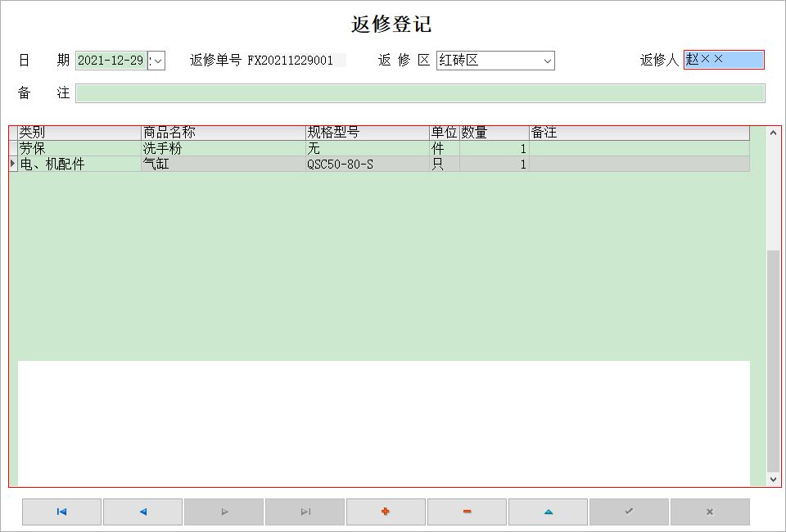Click row indicator for 劳保 row
Viewport: 786px width, 532px height.
13,148
